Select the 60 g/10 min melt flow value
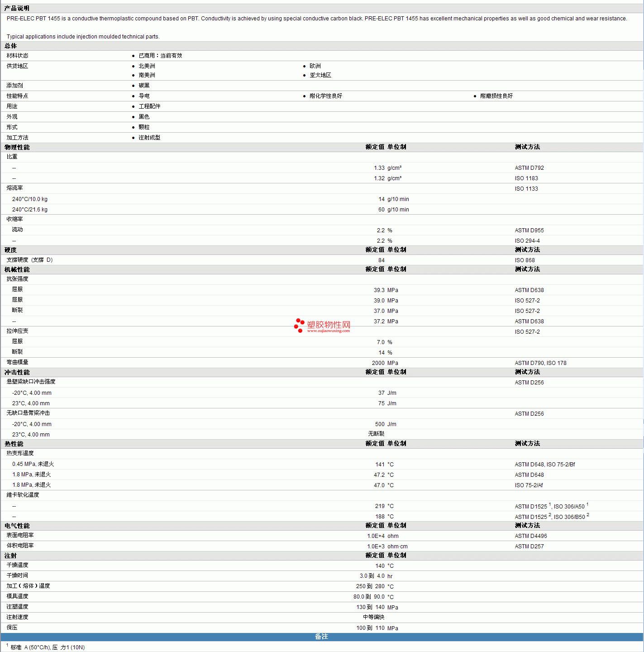The width and height of the screenshot is (644, 652). pos(394,210)
